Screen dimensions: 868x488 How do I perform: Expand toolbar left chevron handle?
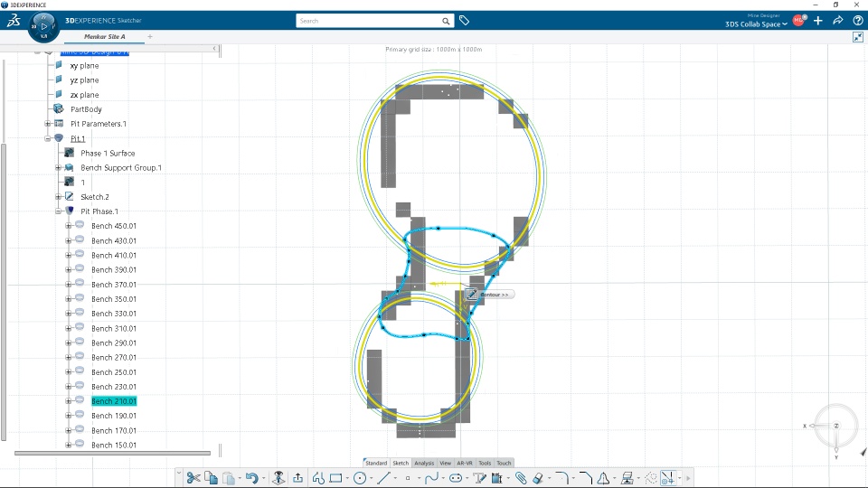(179, 473)
